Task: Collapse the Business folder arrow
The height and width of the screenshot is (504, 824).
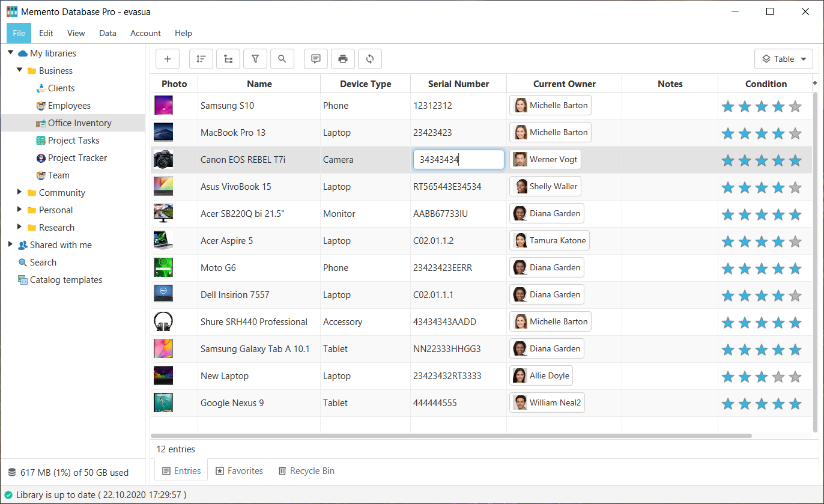Action: pyautogui.click(x=20, y=70)
